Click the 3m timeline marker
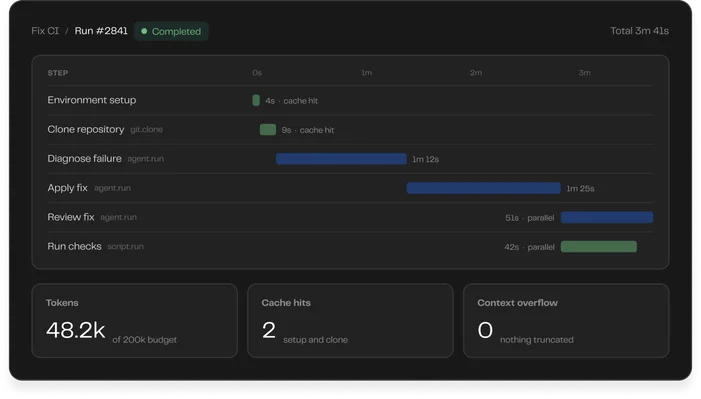Image resolution: width=701 pixels, height=399 pixels. pos(584,73)
